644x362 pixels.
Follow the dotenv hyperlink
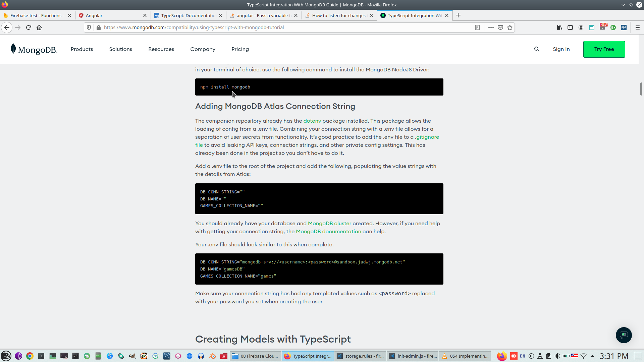[312, 121]
